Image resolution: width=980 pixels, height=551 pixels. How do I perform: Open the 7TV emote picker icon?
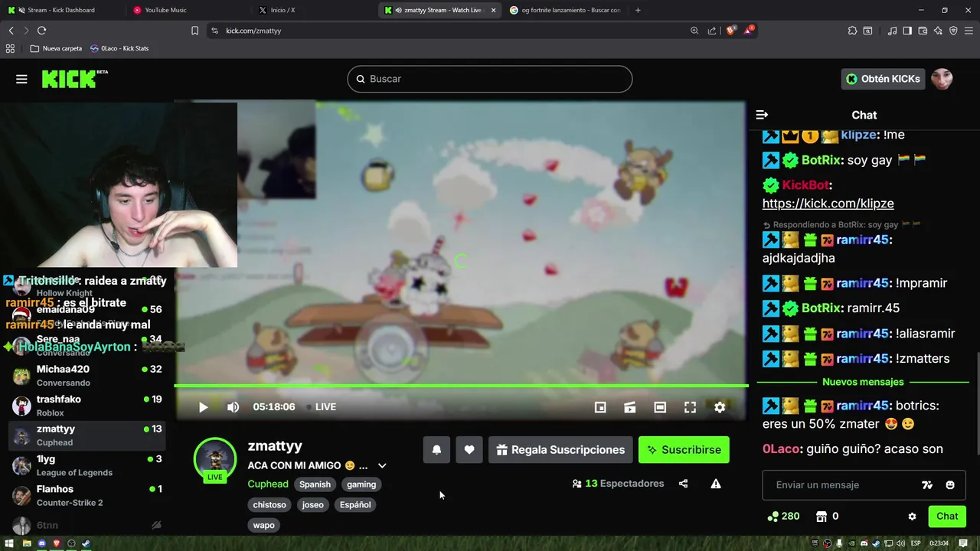(927, 485)
